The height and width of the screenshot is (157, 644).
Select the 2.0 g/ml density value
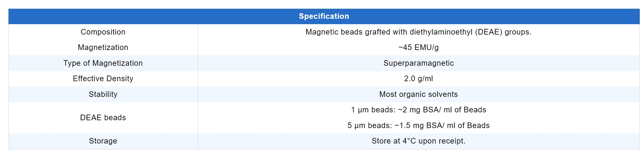418,79
